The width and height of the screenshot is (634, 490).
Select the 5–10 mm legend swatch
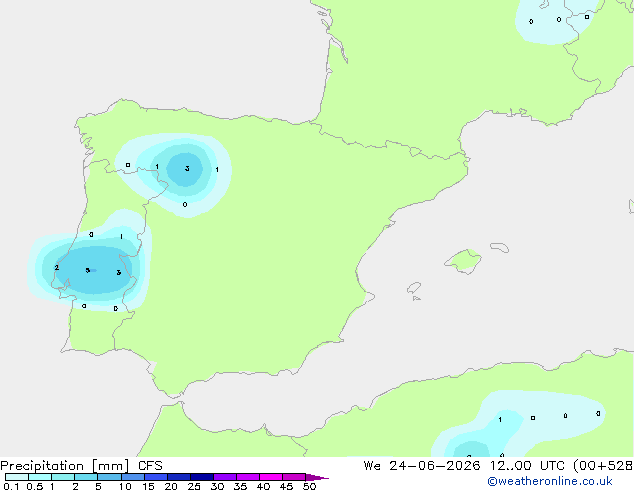click(109, 477)
